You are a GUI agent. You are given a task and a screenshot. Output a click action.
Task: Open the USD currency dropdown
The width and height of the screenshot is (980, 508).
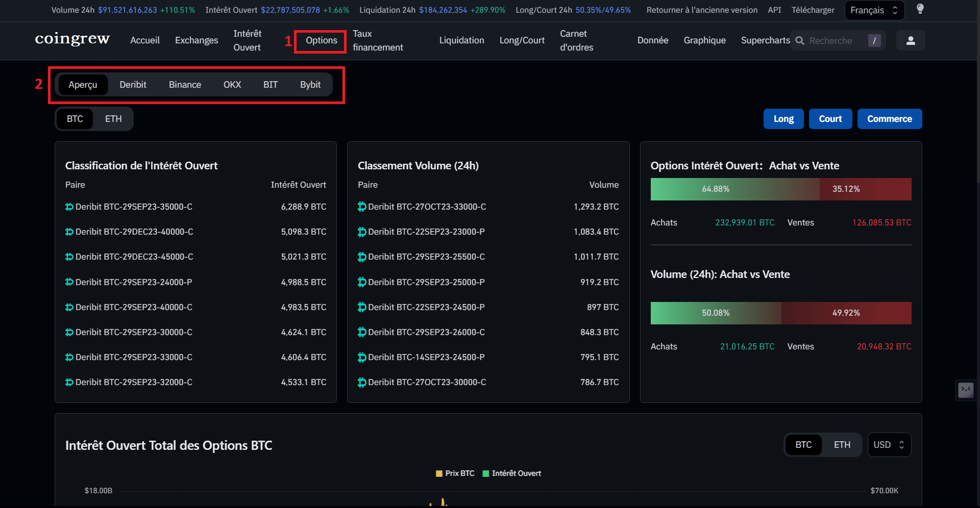[x=889, y=444]
